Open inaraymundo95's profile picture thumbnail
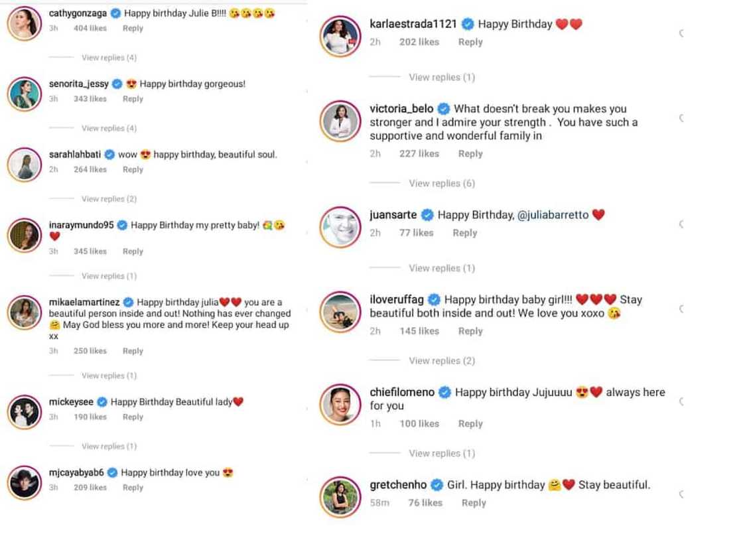Image resolution: width=743 pixels, height=560 pixels. 25,235
